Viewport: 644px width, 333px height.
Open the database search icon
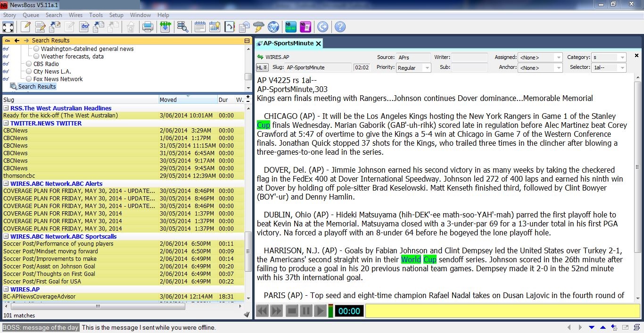182,27
